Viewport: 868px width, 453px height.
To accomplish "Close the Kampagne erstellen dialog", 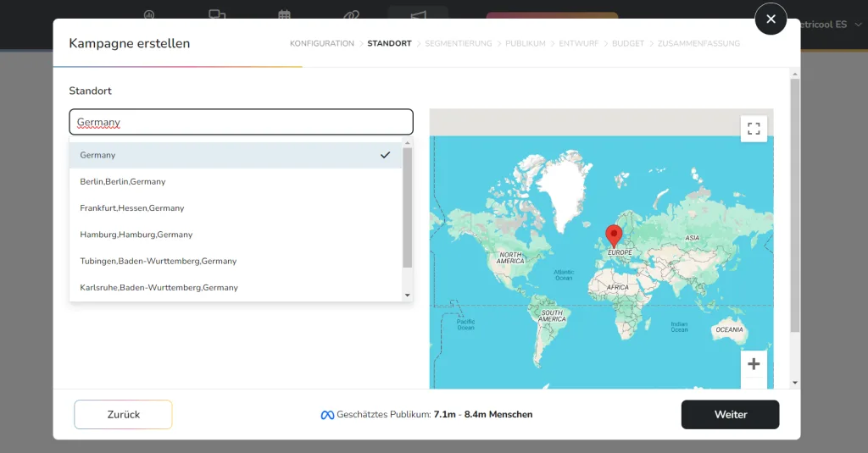I will (x=771, y=19).
